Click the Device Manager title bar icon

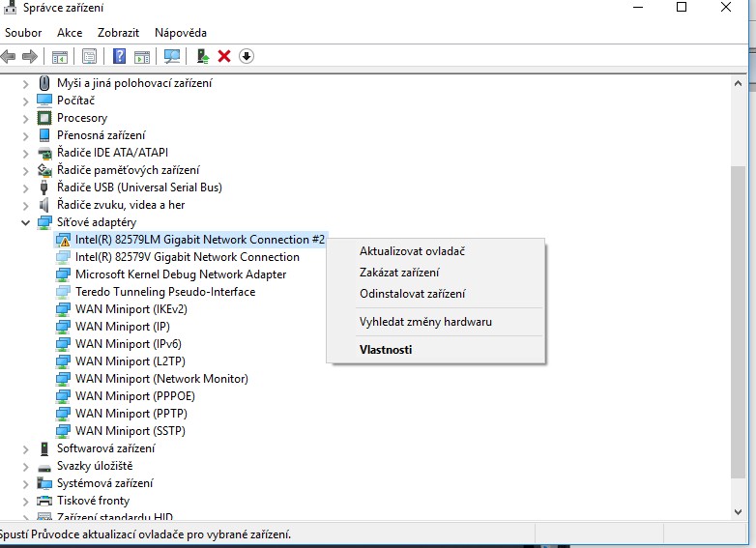(x=10, y=7)
